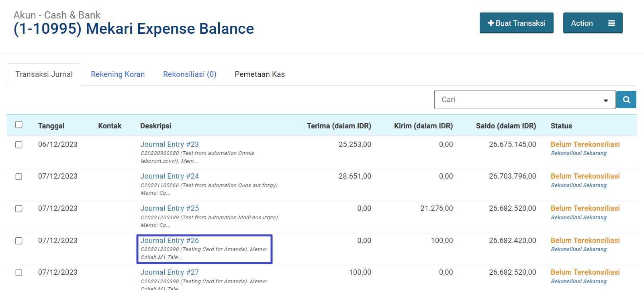644x290 pixels.
Task: Click the Buat Transaksi button
Action: pos(516,23)
